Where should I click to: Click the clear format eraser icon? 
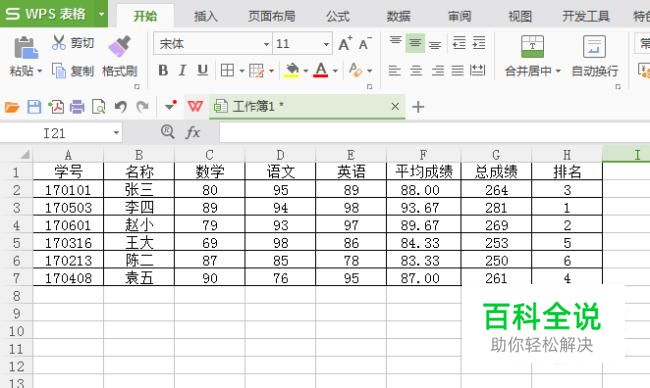[356, 70]
